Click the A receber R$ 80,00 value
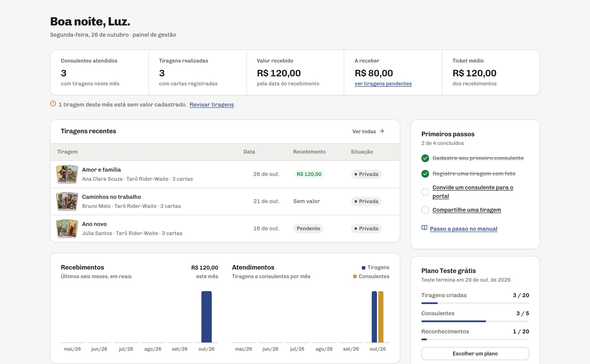Image resolution: width=590 pixels, height=364 pixels. 374,73
